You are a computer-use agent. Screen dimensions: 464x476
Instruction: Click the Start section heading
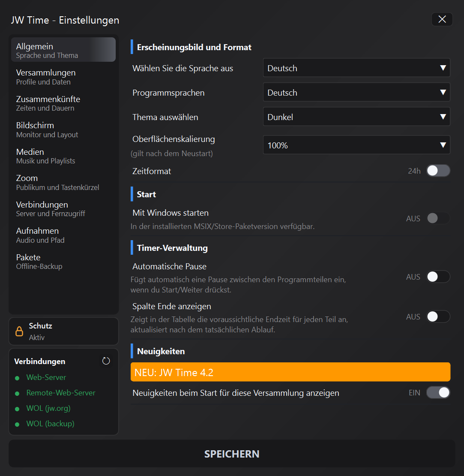pos(146,194)
